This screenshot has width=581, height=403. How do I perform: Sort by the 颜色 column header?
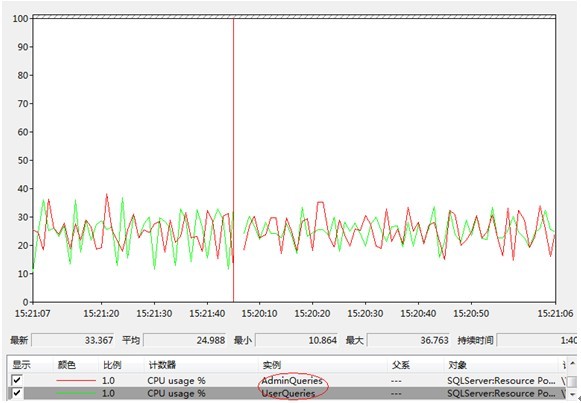point(76,365)
